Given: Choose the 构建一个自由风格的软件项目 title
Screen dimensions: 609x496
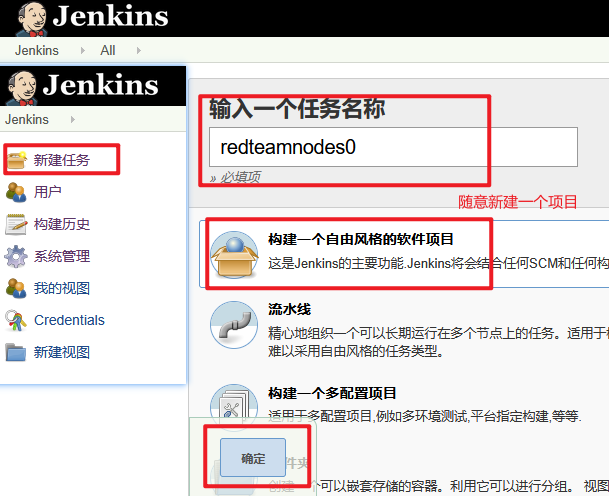Looking at the screenshot, I should coord(361,240).
